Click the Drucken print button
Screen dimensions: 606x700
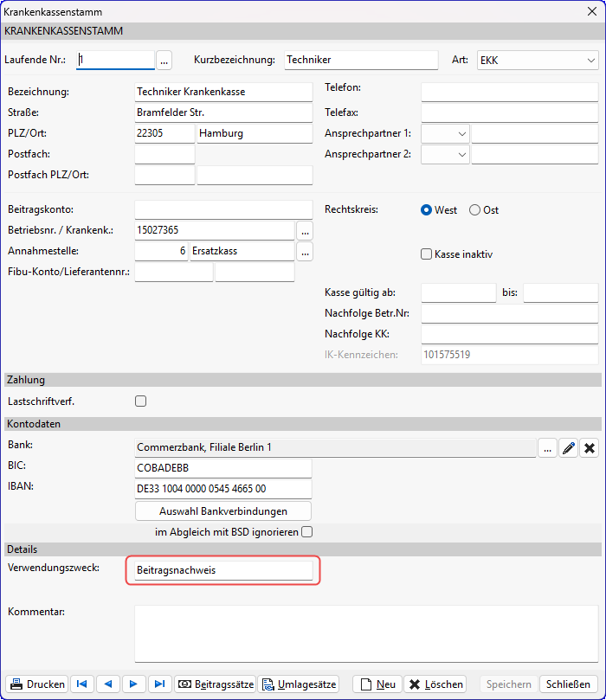(x=37, y=684)
